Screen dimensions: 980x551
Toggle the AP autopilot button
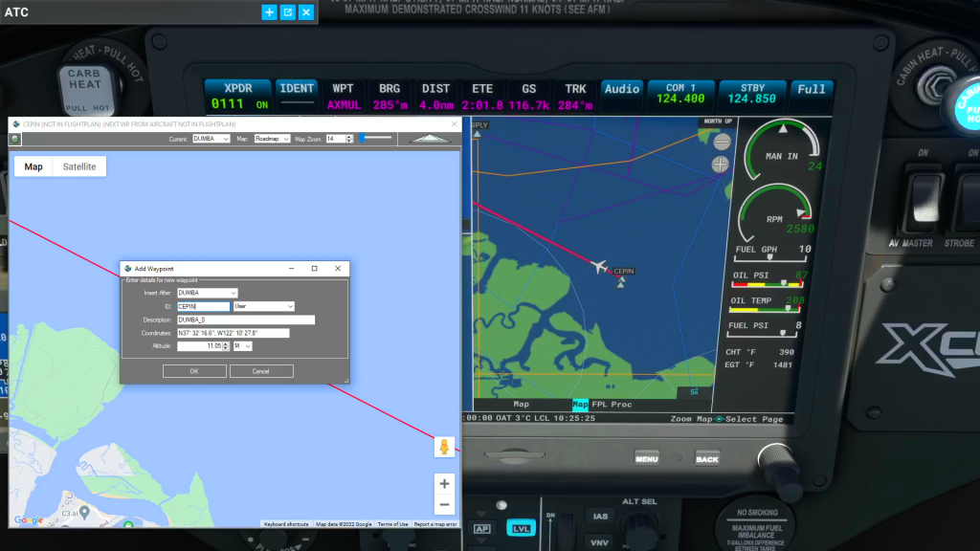(x=482, y=528)
